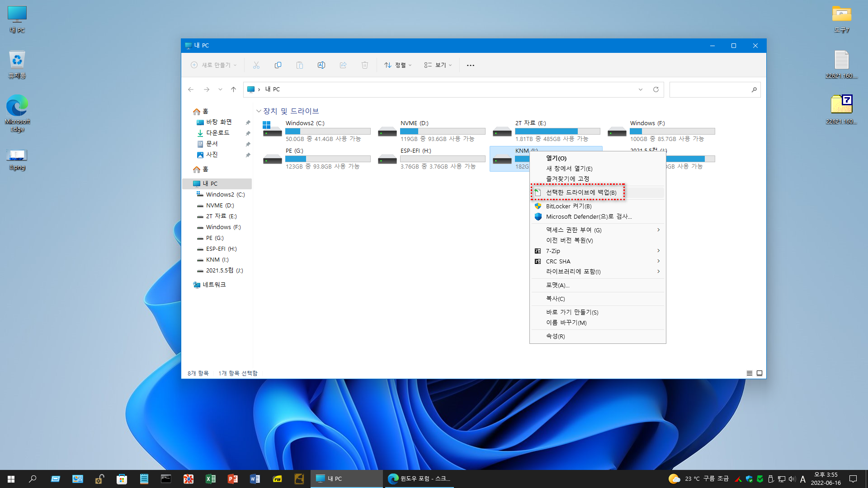Open 사진 in navigation pane

point(212,155)
